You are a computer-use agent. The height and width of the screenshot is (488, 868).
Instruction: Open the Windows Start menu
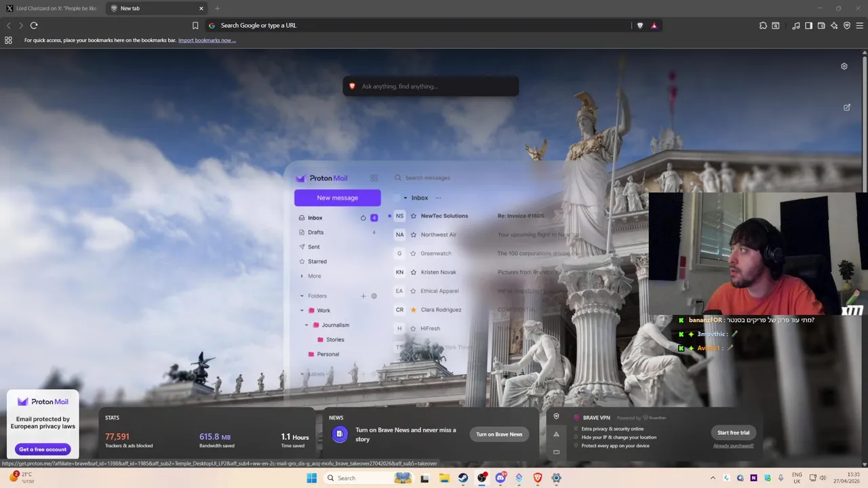click(311, 478)
